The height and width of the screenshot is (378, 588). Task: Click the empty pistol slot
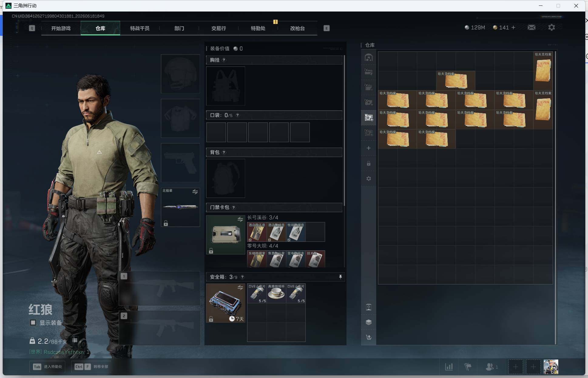point(180,163)
